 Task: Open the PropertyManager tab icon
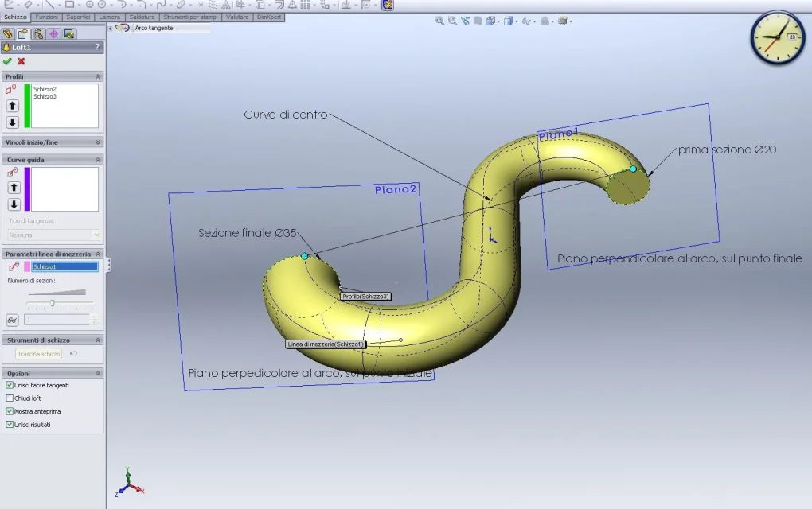point(23,34)
